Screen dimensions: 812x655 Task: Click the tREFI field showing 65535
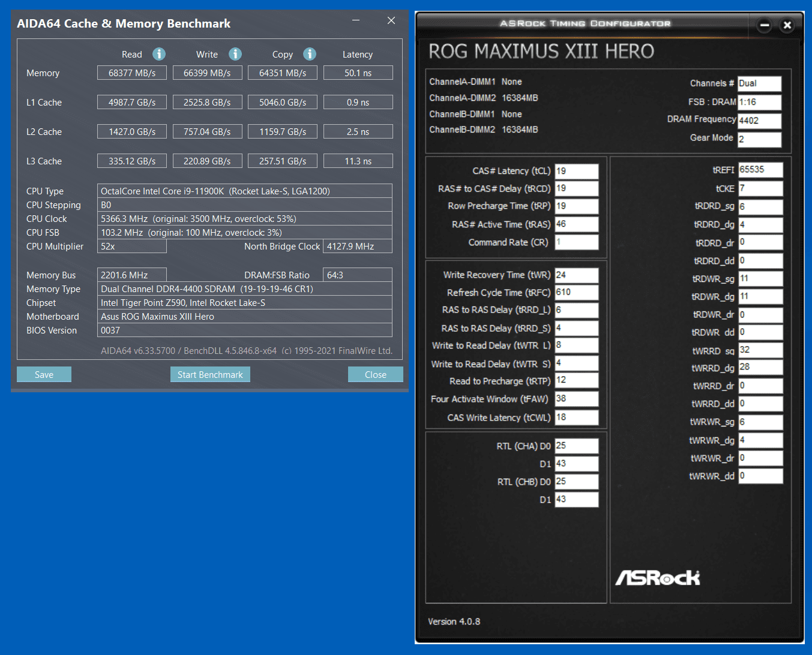pyautogui.click(x=760, y=170)
